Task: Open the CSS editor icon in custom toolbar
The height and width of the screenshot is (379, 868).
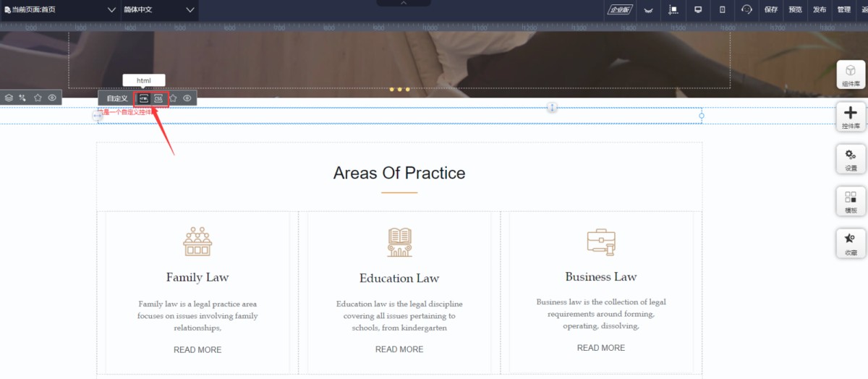Action: 158,98
